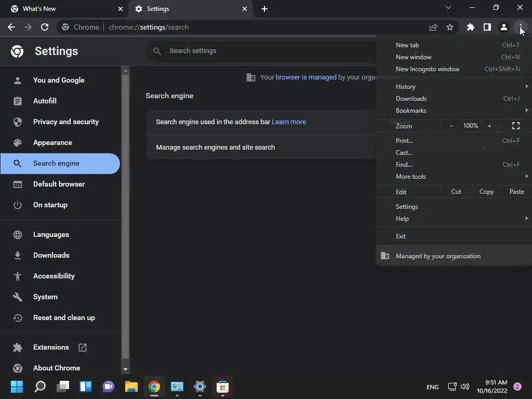Bookmark this tab with the star icon
The width and height of the screenshot is (532, 399).
tap(450, 27)
